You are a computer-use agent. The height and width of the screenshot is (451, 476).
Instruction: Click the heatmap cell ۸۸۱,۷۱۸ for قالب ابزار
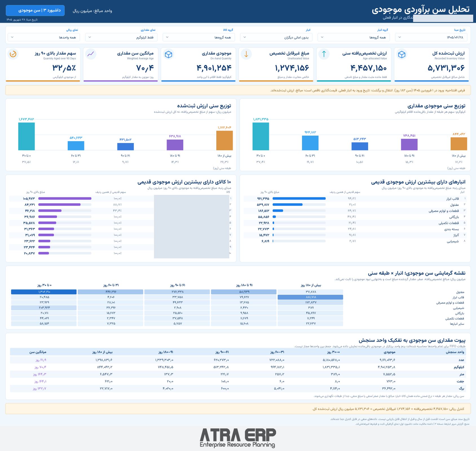point(310,297)
